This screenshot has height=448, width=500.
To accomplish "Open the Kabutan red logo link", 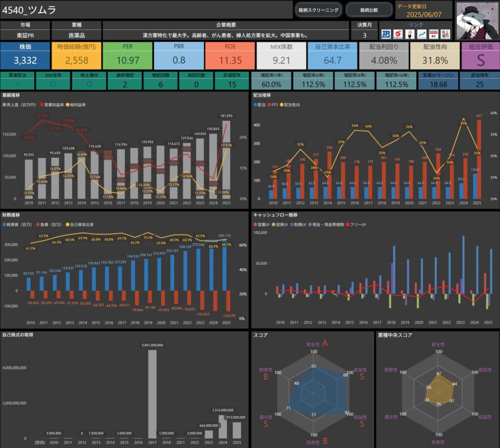I will 397,34.
